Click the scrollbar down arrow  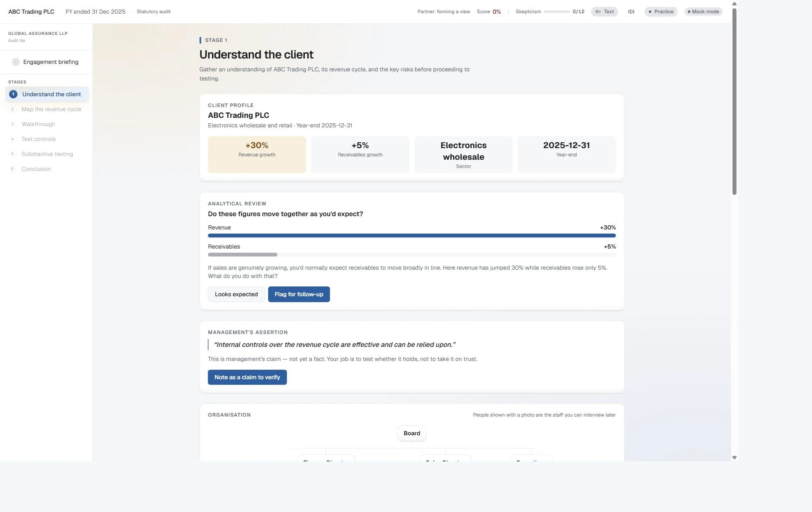[734, 458]
